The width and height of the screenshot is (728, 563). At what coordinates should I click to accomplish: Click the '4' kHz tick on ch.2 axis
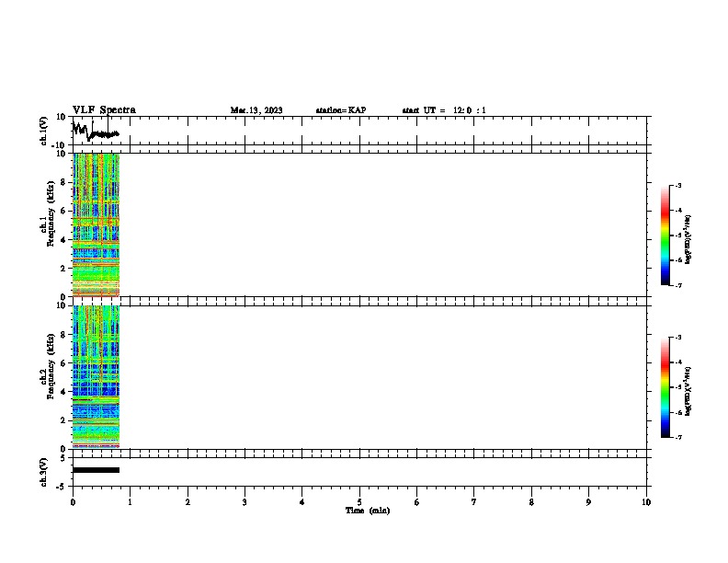[63, 392]
